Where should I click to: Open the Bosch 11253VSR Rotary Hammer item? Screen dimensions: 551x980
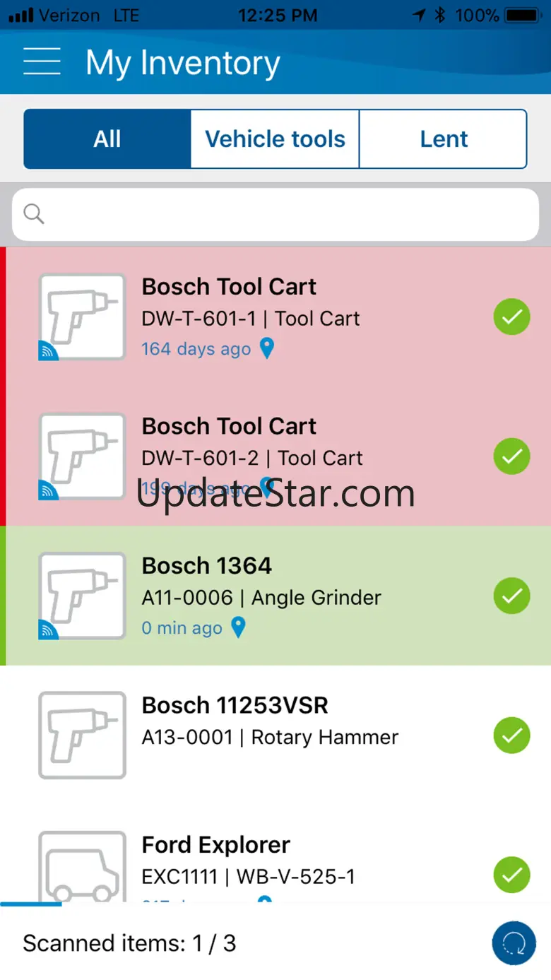[x=275, y=736]
